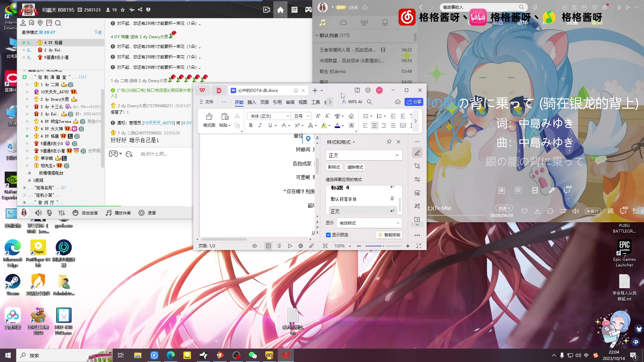Click the microphone icon in voice chat bar

[49, 213]
